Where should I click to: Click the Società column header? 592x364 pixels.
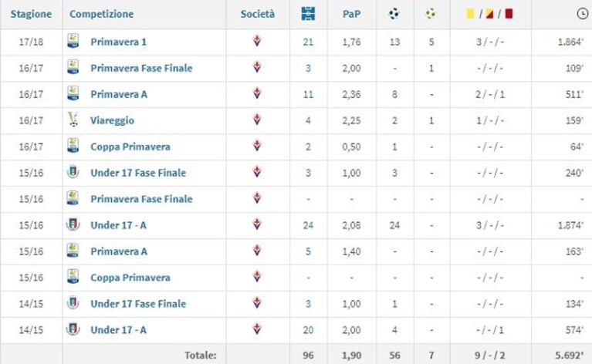[258, 14]
